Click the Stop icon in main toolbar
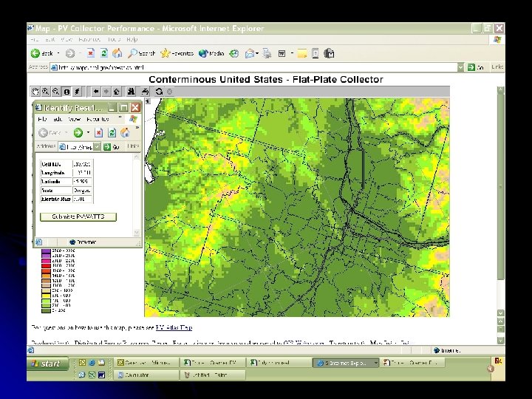The image size is (532, 399). tap(90, 53)
